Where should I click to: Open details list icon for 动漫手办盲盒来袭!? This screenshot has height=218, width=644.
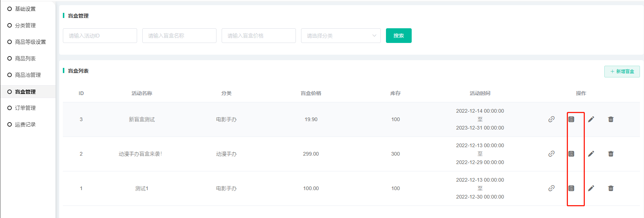(x=571, y=154)
